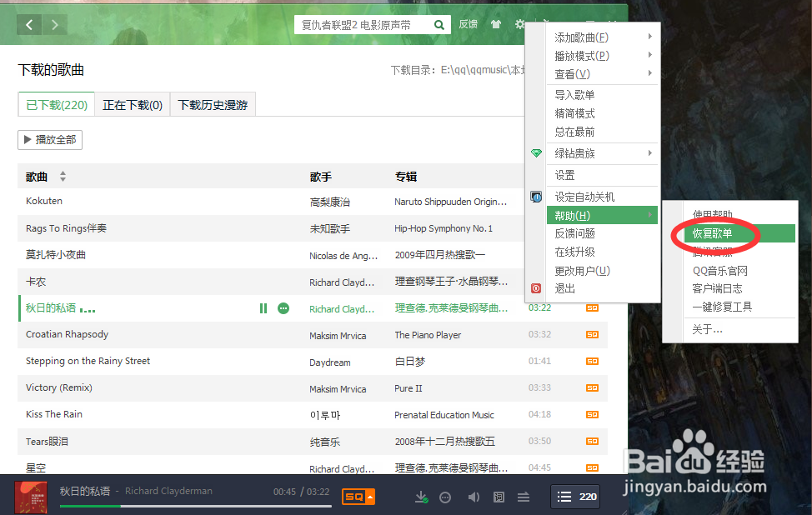The height and width of the screenshot is (515, 812).
Task: Click artist Maksim Mrvica for Croatian Rhapsody
Action: pyautogui.click(x=338, y=335)
